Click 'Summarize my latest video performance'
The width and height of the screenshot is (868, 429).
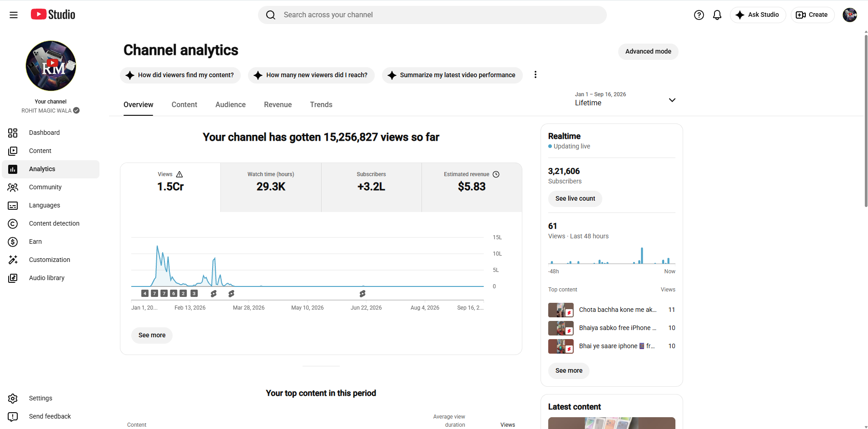452,75
